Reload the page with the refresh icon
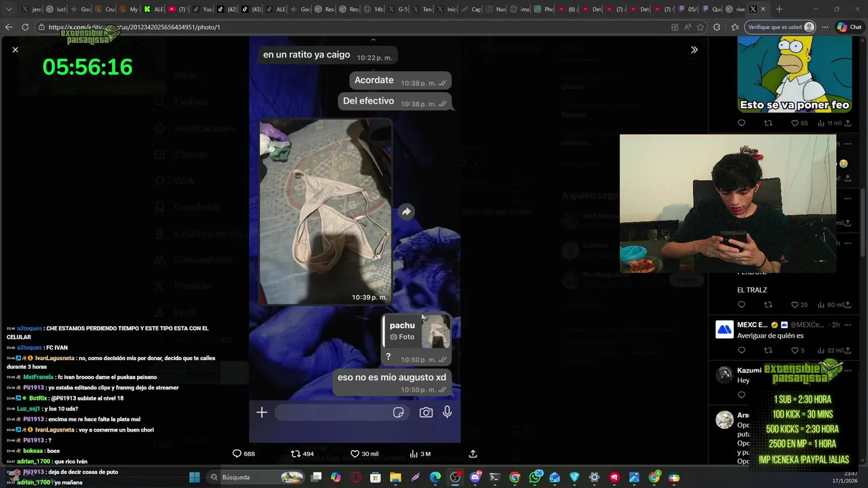 pyautogui.click(x=25, y=27)
